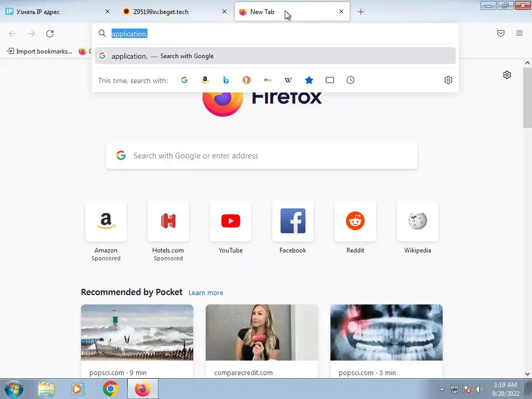The image size is (532, 399).
Task: Click Firefox taskbar button
Action: pyautogui.click(x=143, y=389)
